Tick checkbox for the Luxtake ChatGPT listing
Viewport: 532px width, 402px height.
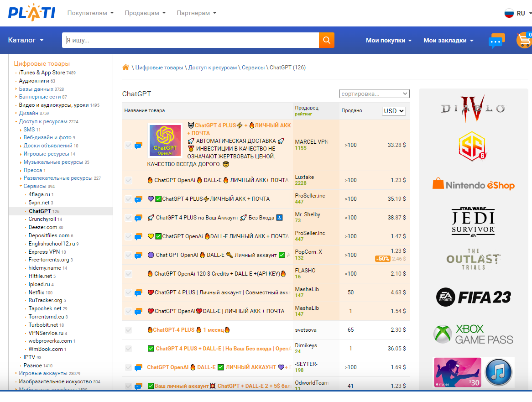128,180
